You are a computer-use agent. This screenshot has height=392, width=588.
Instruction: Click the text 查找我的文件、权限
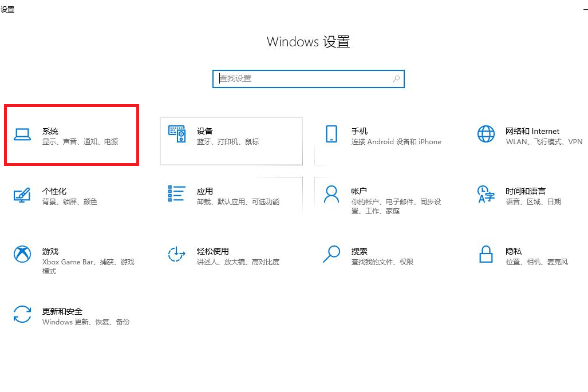coord(382,262)
